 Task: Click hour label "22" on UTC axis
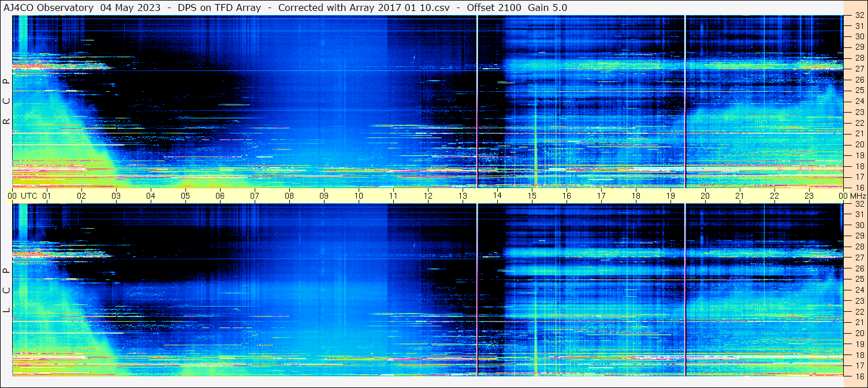[774, 196]
